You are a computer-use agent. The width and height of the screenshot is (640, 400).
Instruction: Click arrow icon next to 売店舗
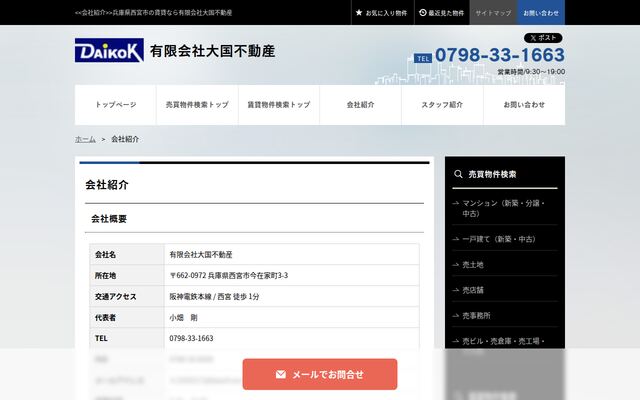tap(456, 290)
